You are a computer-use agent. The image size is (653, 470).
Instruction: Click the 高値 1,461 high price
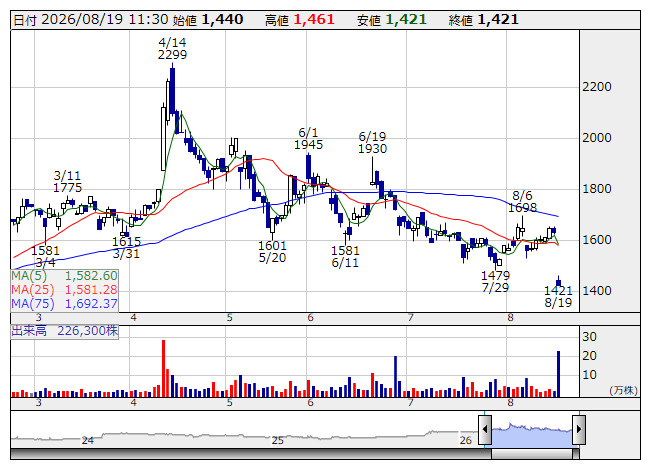pyautogui.click(x=300, y=20)
